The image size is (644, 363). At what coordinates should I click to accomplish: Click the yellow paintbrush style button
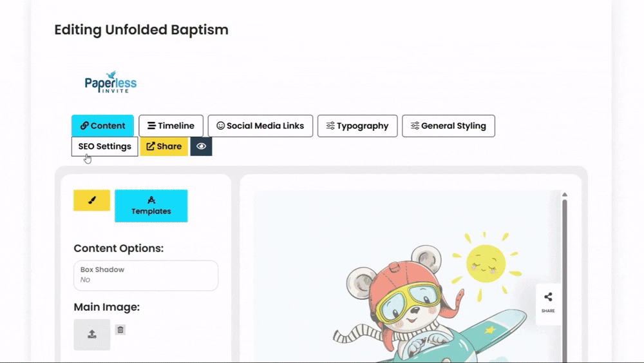(91, 201)
